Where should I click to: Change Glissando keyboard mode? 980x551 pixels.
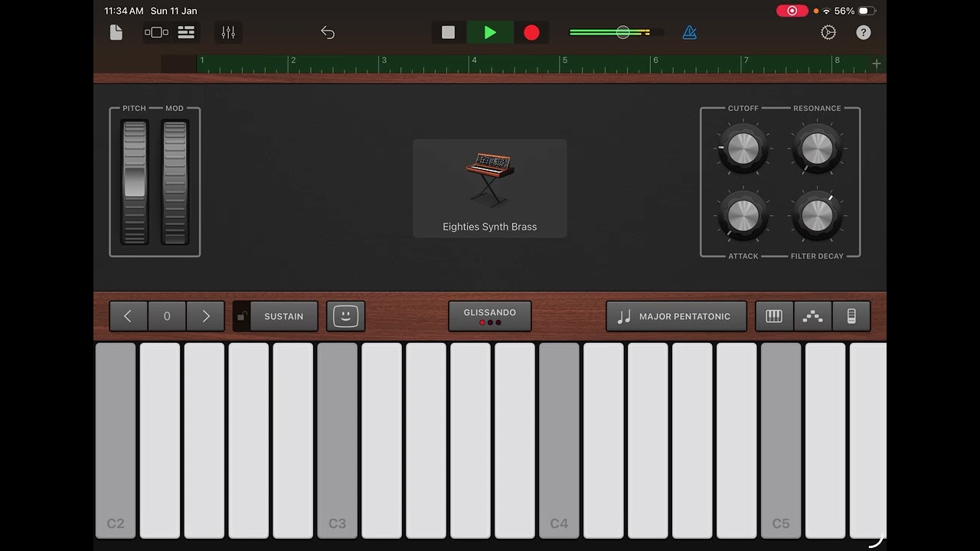click(490, 316)
